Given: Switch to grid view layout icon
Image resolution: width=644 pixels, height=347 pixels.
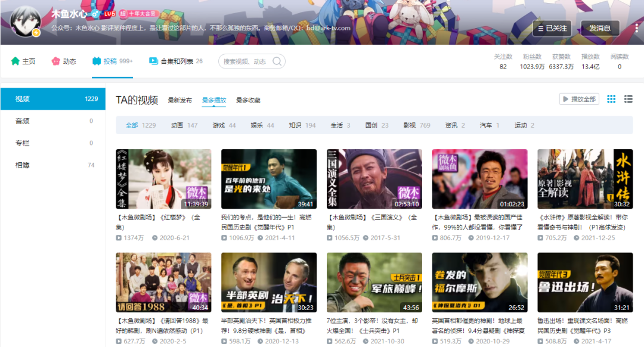Looking at the screenshot, I should (x=611, y=99).
